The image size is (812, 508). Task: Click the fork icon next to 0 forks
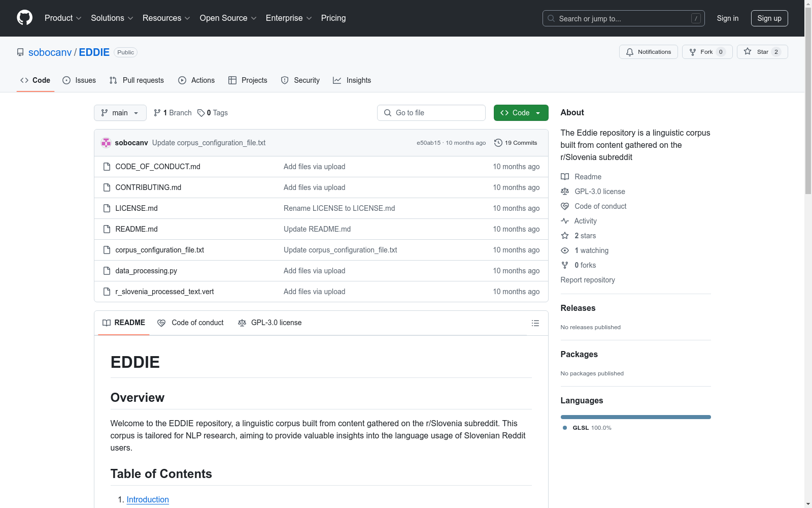(565, 265)
